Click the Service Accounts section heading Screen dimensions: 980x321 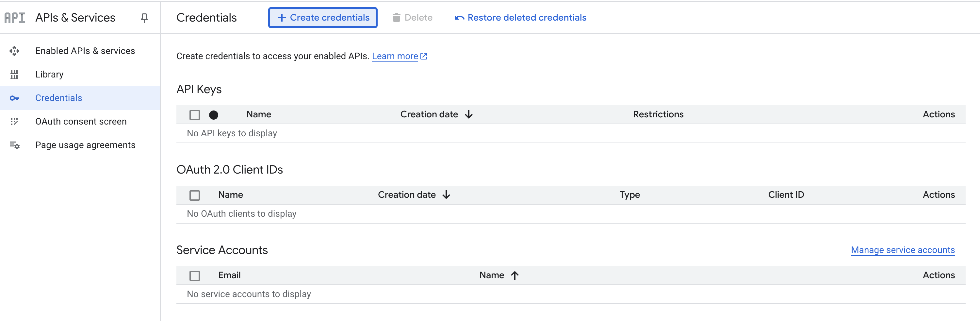click(x=222, y=250)
